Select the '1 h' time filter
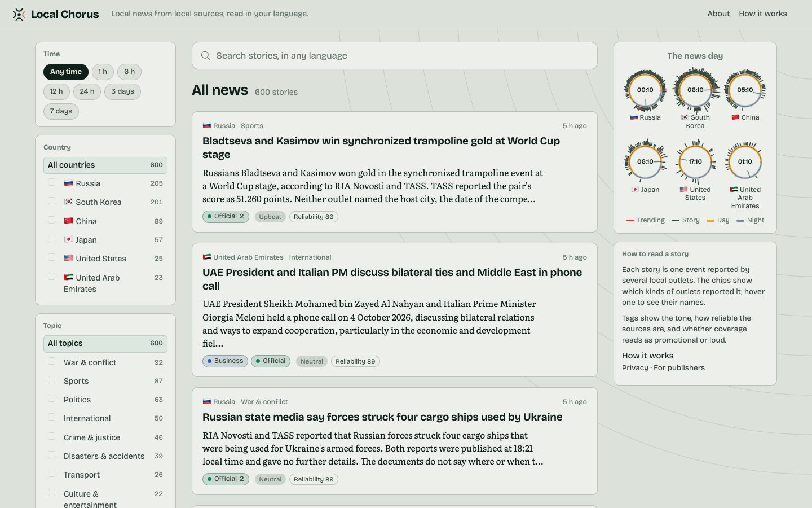812x508 pixels. [103, 72]
